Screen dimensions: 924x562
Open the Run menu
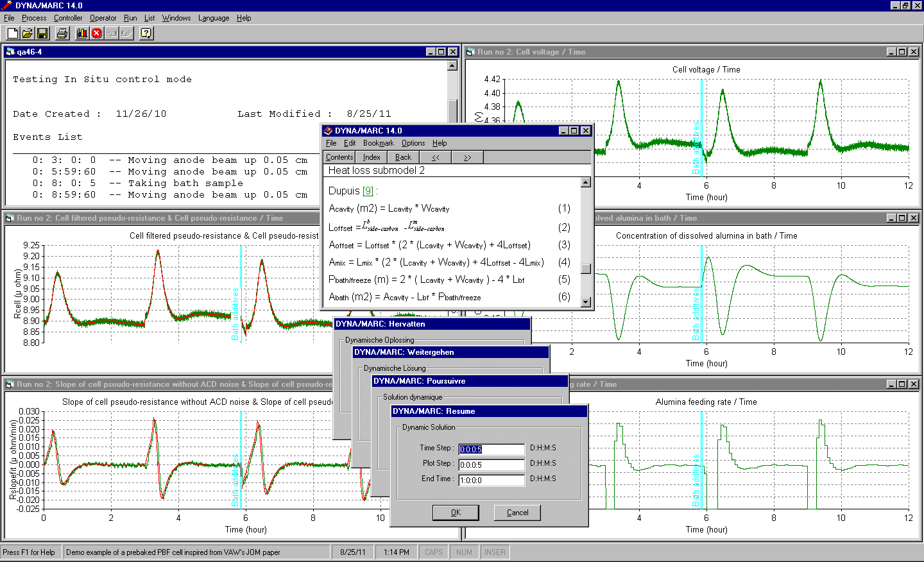130,18
